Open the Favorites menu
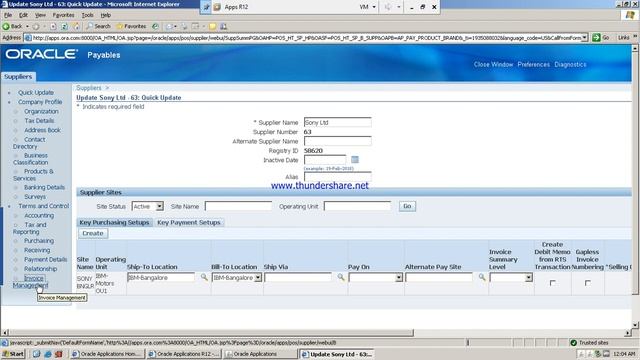 pyautogui.click(x=63, y=15)
